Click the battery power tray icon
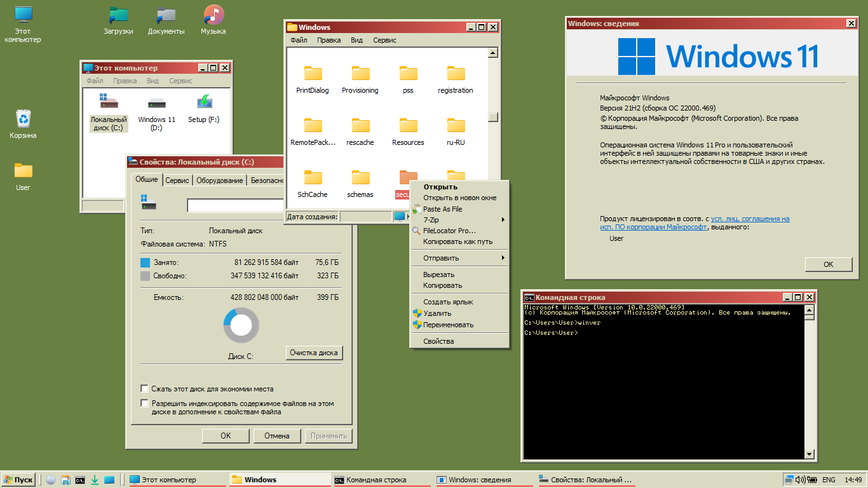868x488 pixels. [813, 480]
